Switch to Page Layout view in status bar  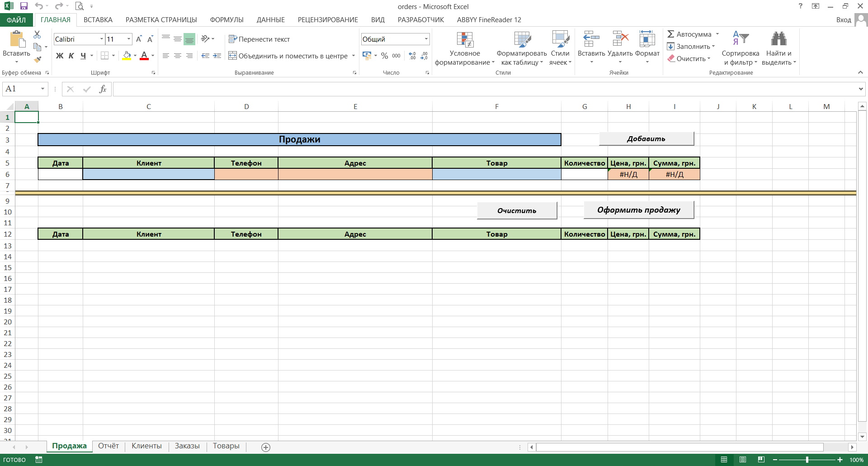click(x=743, y=460)
